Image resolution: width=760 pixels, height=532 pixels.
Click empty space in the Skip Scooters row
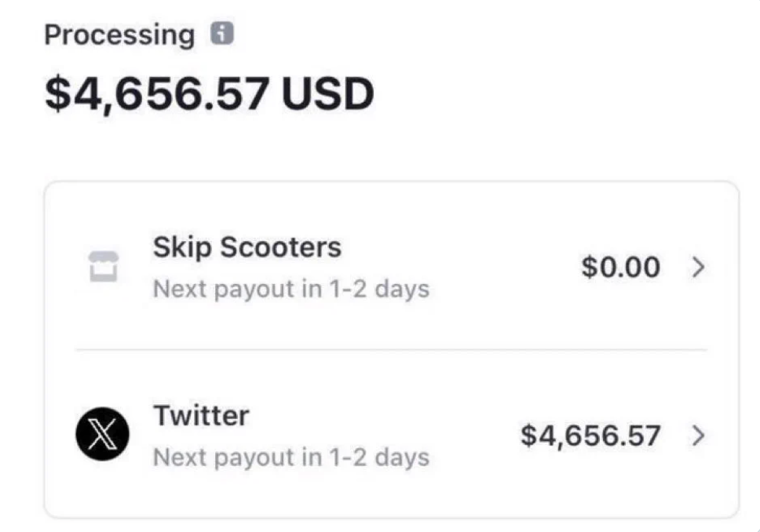pos(504,267)
